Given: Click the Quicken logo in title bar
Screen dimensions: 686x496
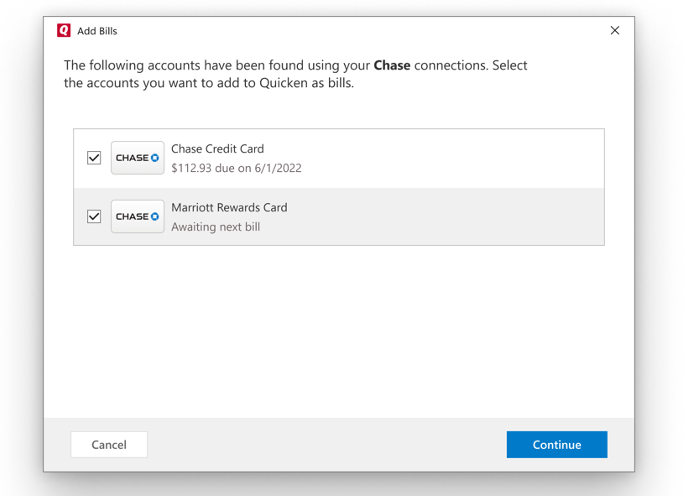Looking at the screenshot, I should point(64,31).
